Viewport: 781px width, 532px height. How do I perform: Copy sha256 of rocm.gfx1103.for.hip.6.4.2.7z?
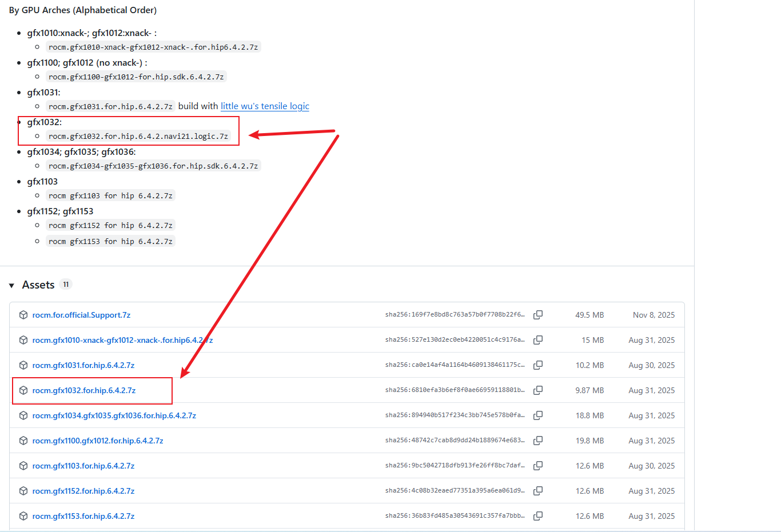click(538, 466)
